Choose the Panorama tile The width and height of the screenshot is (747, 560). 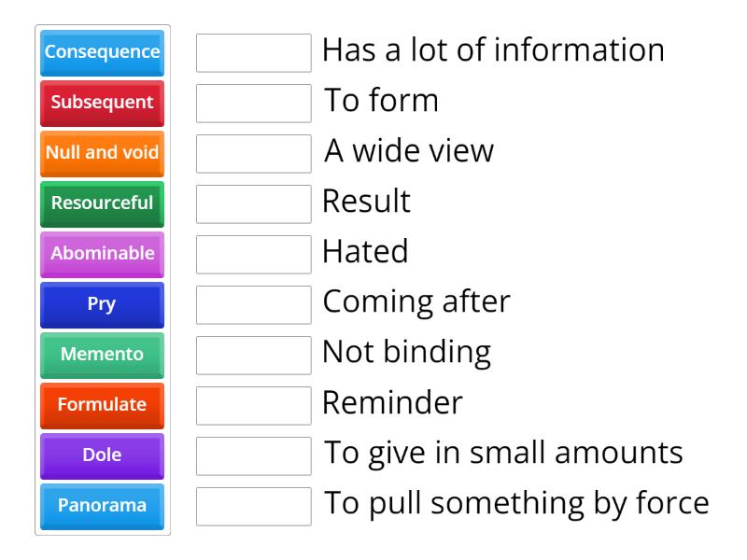[103, 507]
